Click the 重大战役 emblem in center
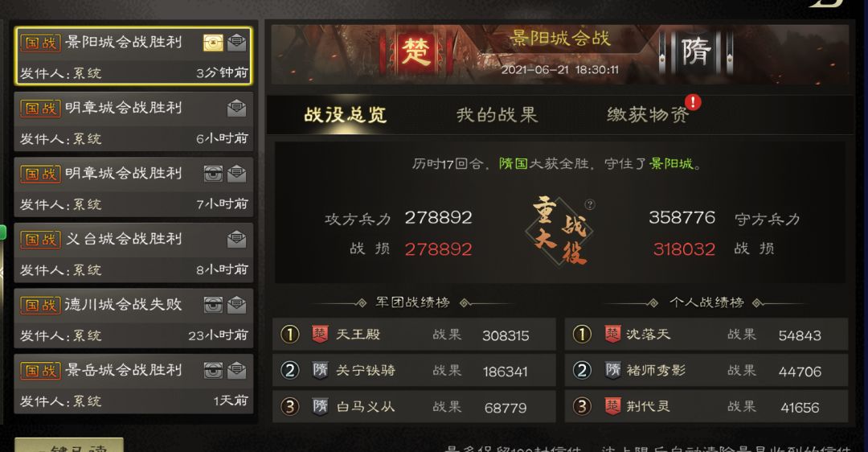 pyautogui.click(x=559, y=231)
